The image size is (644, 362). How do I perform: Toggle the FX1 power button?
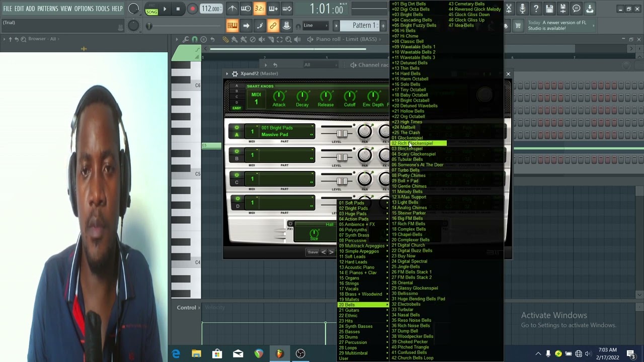(x=290, y=224)
